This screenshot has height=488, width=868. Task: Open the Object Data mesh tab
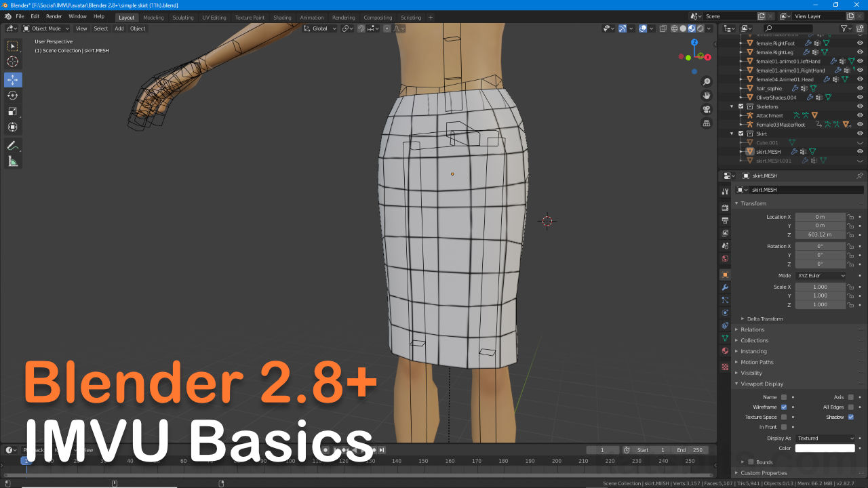(725, 338)
